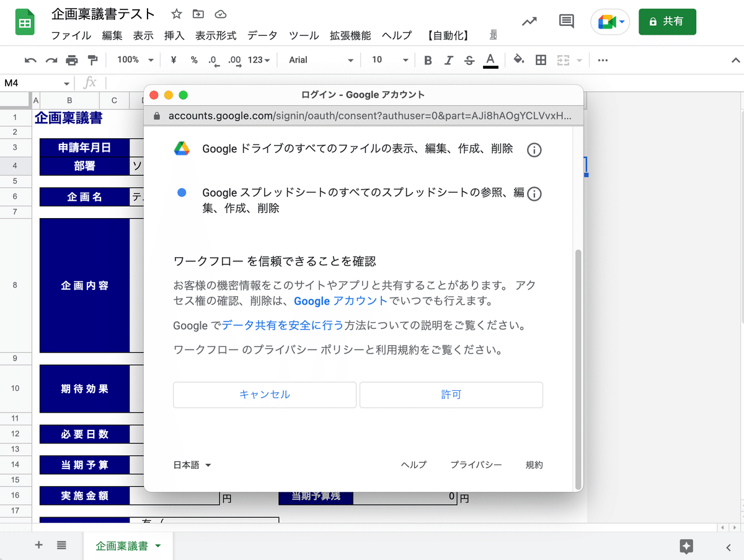Decrease decimal places button
This screenshot has width=744, height=560.
214,60
